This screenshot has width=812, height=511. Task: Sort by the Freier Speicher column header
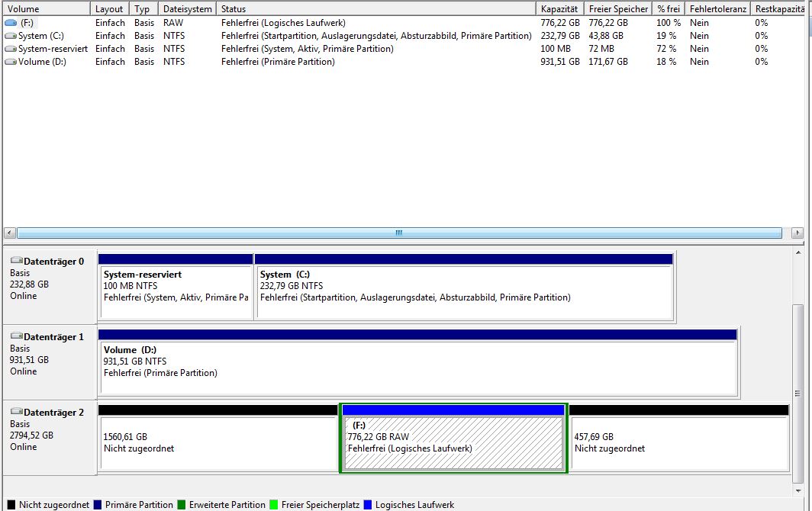pyautogui.click(x=618, y=9)
